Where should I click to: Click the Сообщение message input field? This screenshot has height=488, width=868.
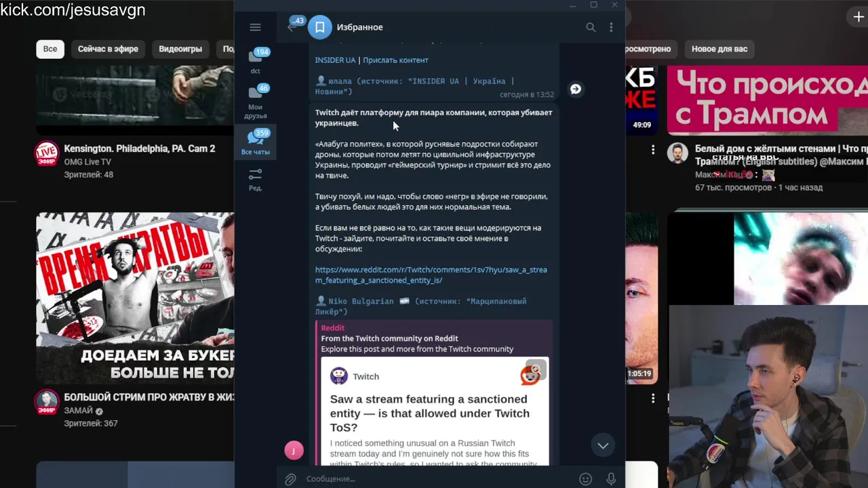coord(437,479)
